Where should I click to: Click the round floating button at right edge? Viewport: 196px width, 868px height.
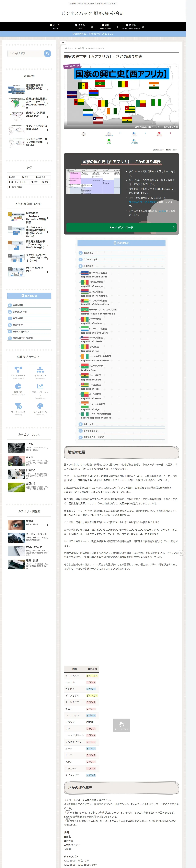pos(182,553)
